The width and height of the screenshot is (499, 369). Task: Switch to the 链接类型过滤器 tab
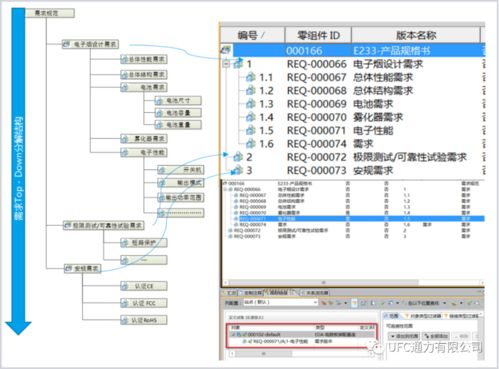tap(462, 315)
